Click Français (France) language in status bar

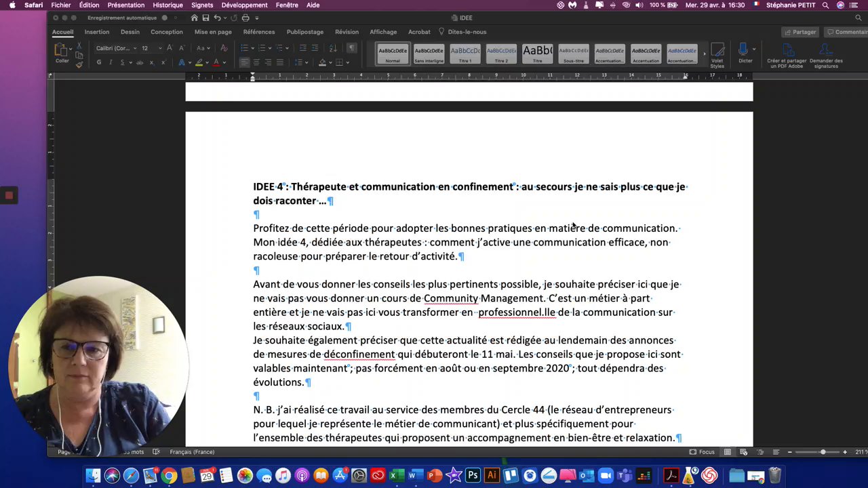192,452
